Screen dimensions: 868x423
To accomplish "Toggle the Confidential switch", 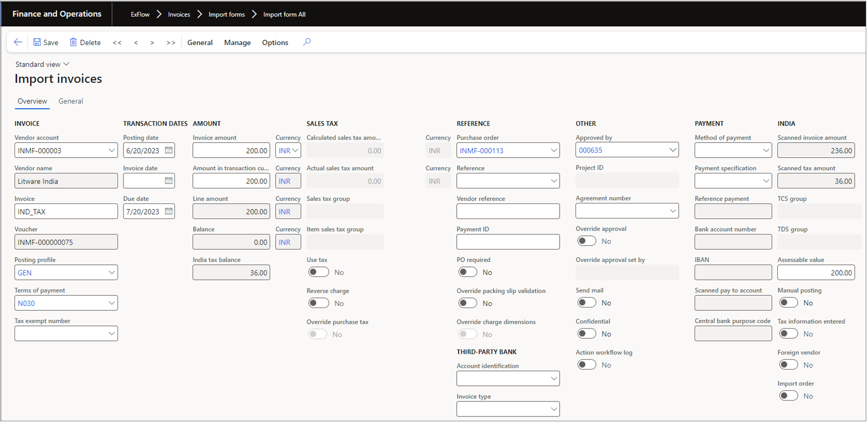I will coord(587,334).
